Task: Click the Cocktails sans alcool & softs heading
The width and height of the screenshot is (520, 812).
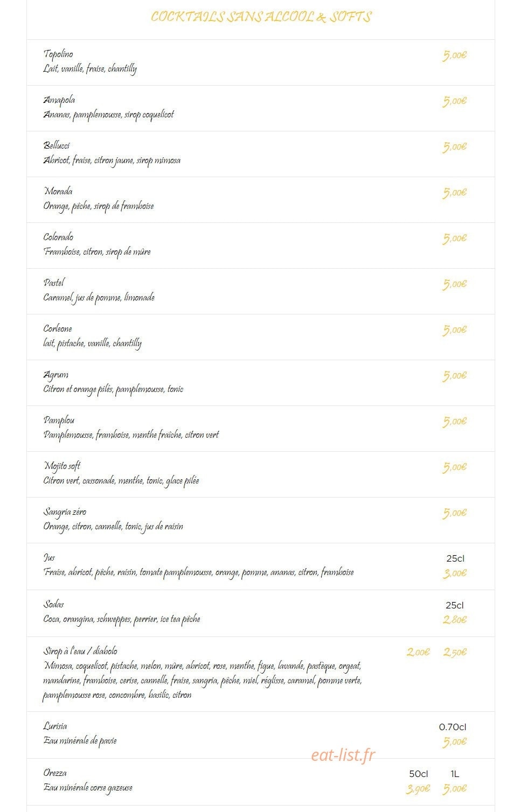Action: [261, 17]
